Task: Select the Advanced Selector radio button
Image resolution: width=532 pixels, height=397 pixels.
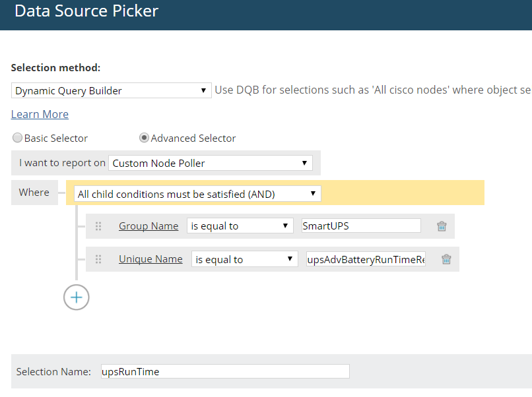Action: 144,138
